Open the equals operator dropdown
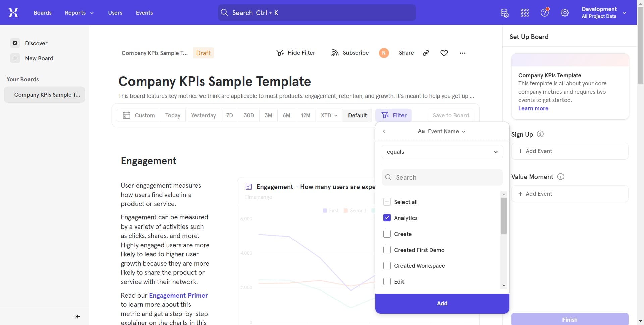The image size is (644, 325). click(x=442, y=152)
